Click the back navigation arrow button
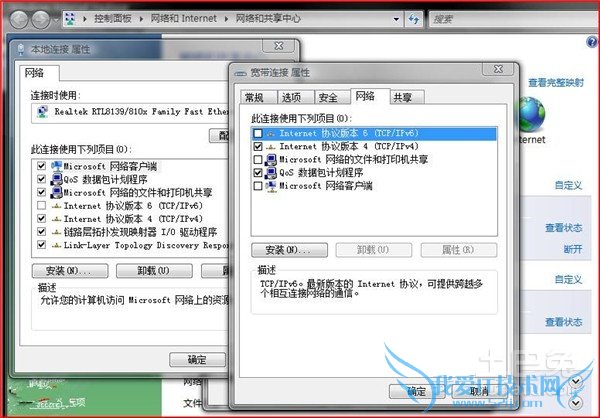 (18, 19)
